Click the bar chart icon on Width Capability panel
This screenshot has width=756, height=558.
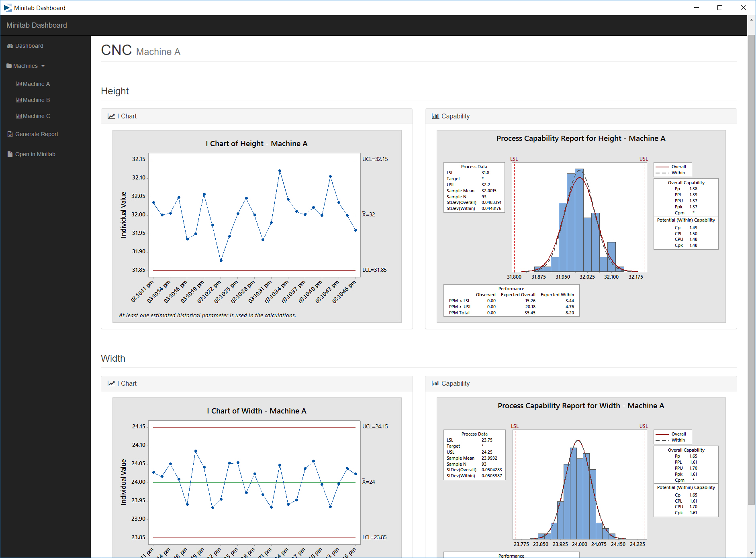[x=435, y=383]
